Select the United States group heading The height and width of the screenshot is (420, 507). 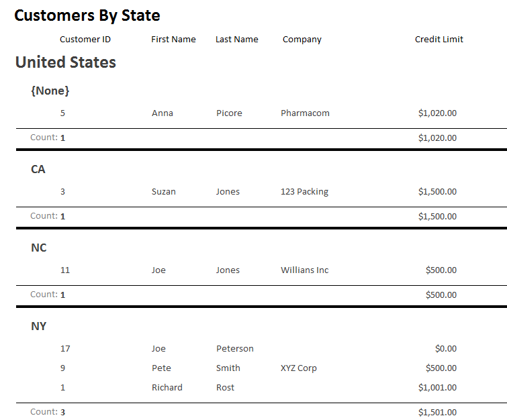coord(66,62)
